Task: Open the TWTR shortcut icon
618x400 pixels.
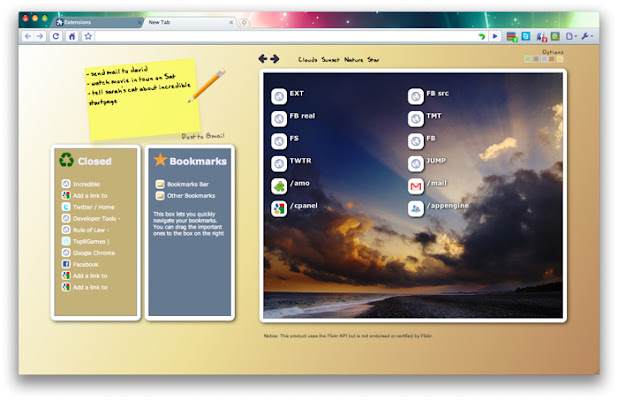Action: coord(279,164)
